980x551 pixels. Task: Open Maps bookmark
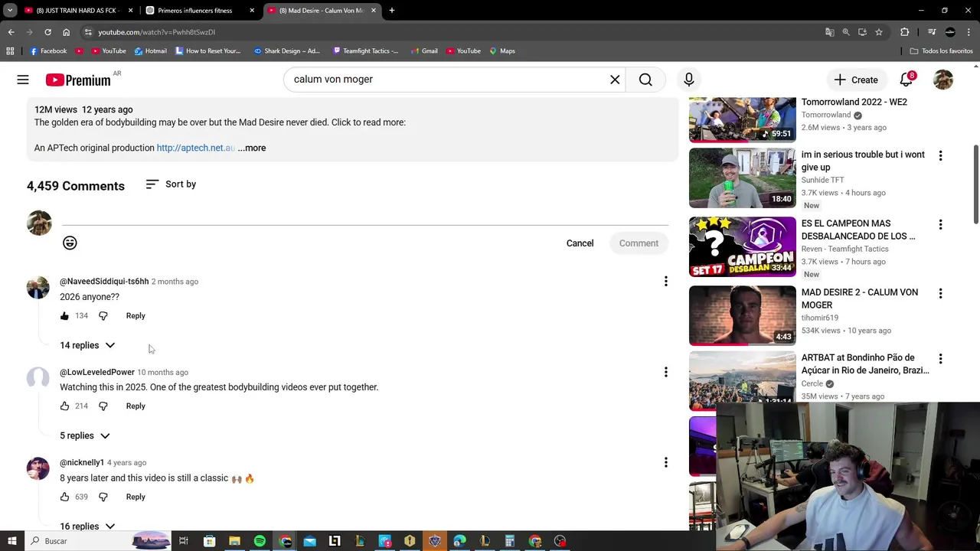502,51
